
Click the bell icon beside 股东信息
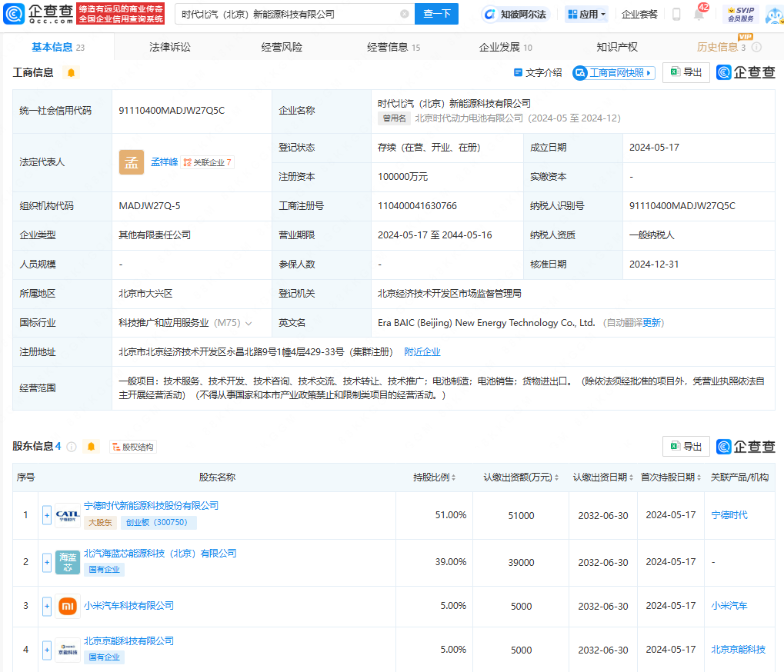point(92,447)
